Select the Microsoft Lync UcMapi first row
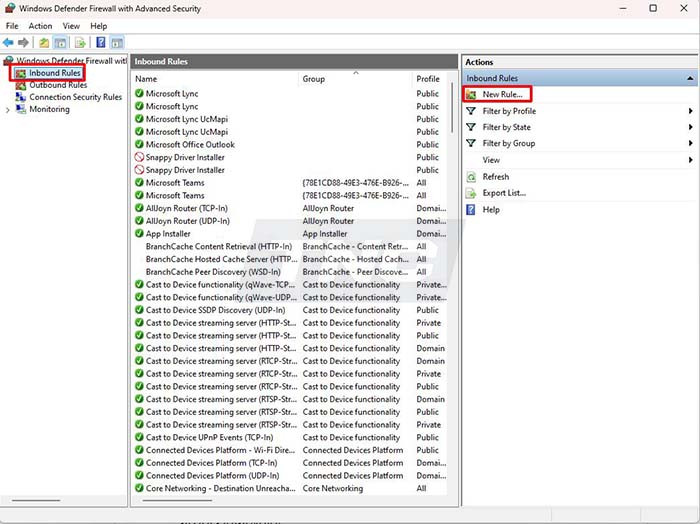The image size is (700, 524). pos(290,119)
